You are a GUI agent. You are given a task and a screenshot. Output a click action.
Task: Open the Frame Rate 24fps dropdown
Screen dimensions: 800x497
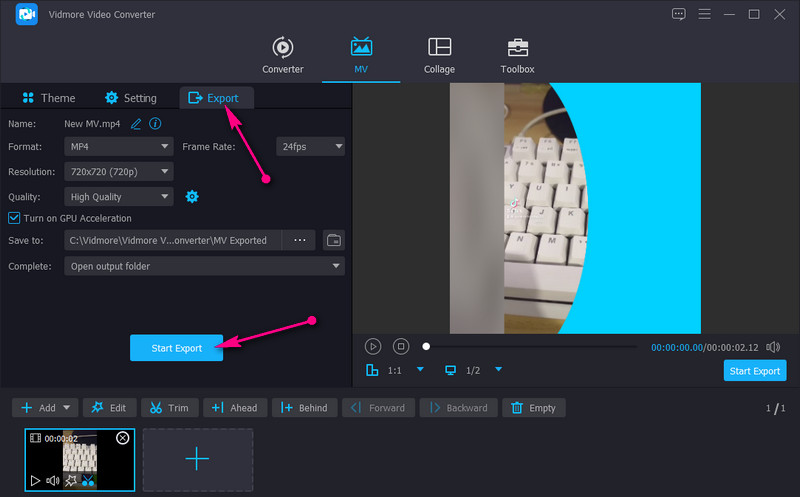pos(310,146)
